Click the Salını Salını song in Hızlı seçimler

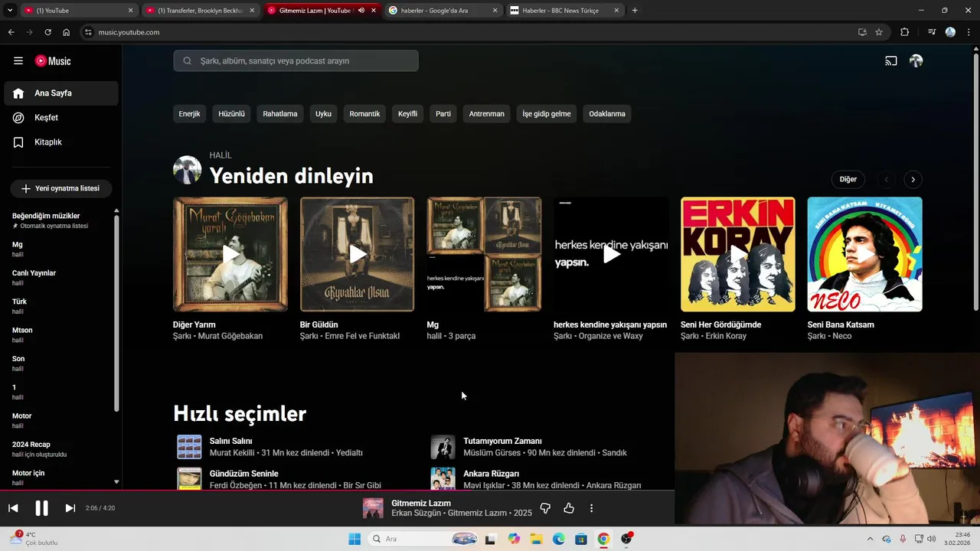pos(231,442)
